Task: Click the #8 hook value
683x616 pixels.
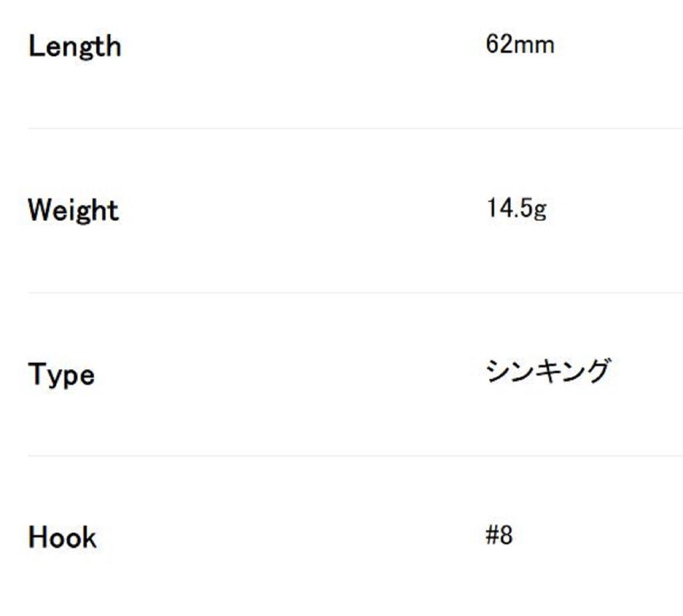Action: tap(500, 535)
